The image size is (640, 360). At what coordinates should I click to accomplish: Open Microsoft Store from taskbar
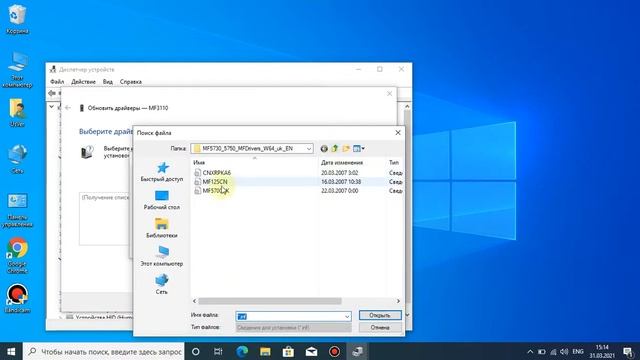288,351
